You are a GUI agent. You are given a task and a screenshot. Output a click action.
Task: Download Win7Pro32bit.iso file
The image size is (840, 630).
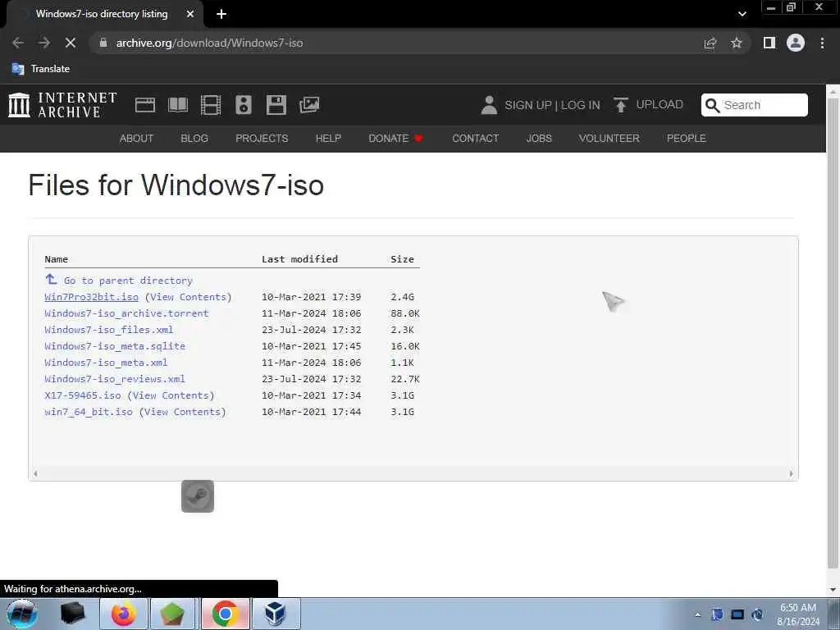tap(92, 297)
